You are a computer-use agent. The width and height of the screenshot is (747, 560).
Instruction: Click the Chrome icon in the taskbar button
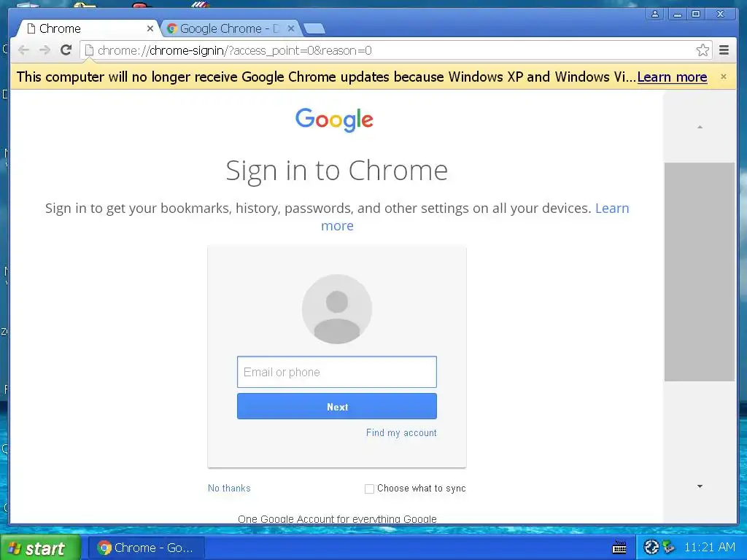pyautogui.click(x=104, y=548)
